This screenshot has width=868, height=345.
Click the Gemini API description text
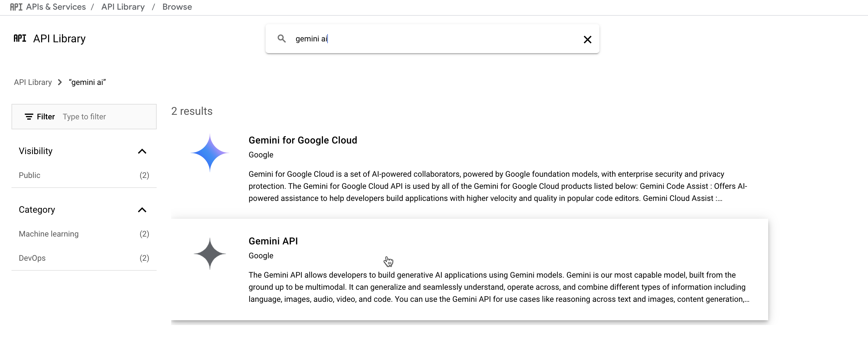click(499, 287)
